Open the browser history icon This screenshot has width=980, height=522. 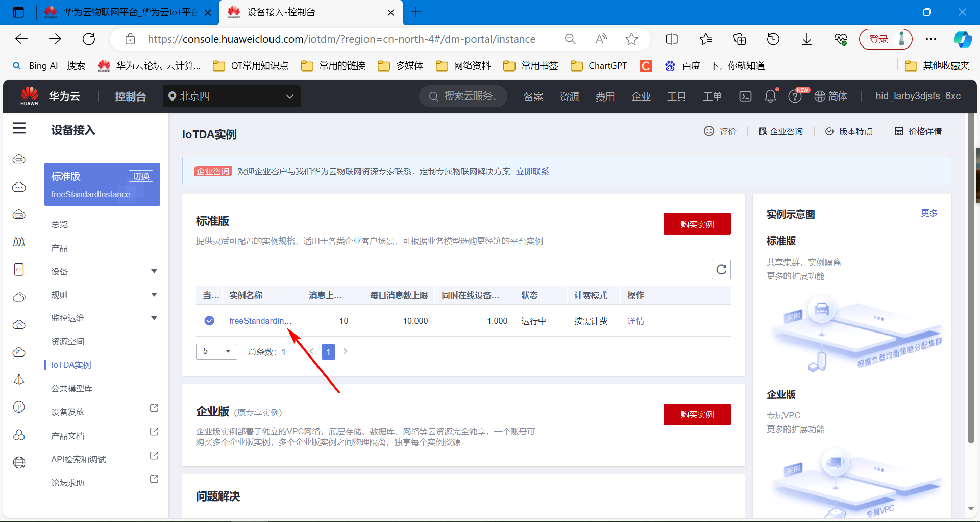point(773,39)
